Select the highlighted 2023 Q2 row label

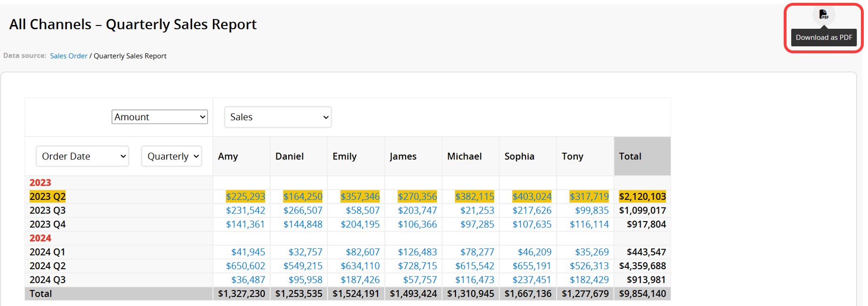(48, 197)
